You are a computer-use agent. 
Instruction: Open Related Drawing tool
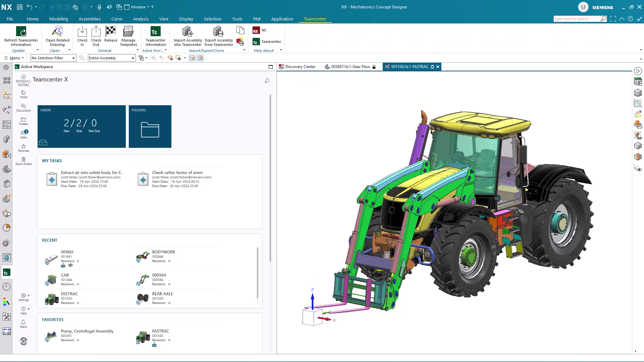[x=57, y=32]
